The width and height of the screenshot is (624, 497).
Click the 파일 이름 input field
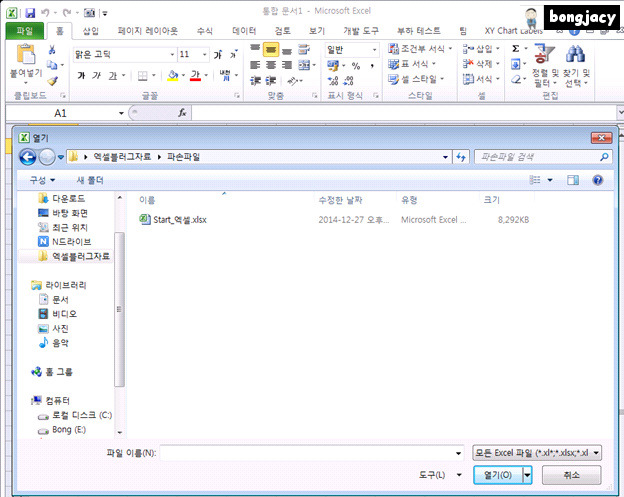click(x=312, y=453)
